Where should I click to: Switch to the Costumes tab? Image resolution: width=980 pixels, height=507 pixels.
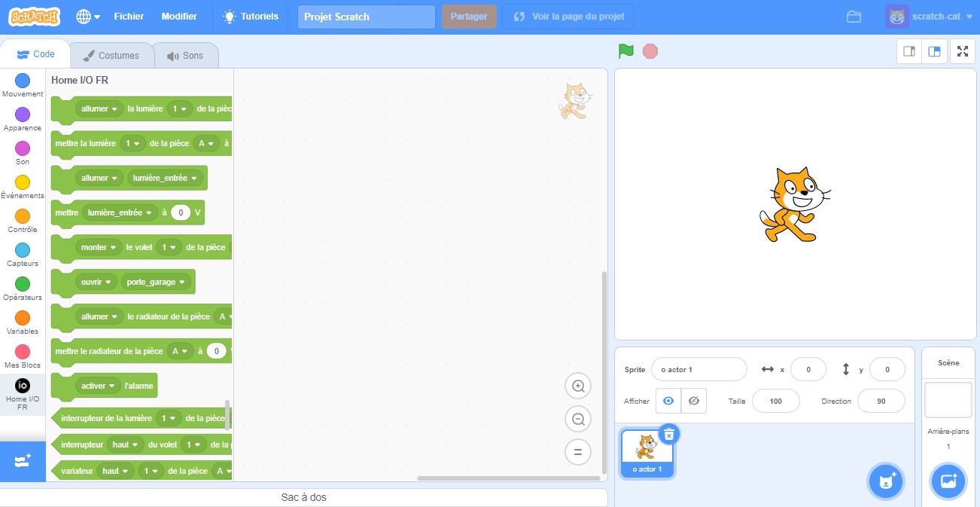pyautogui.click(x=111, y=56)
